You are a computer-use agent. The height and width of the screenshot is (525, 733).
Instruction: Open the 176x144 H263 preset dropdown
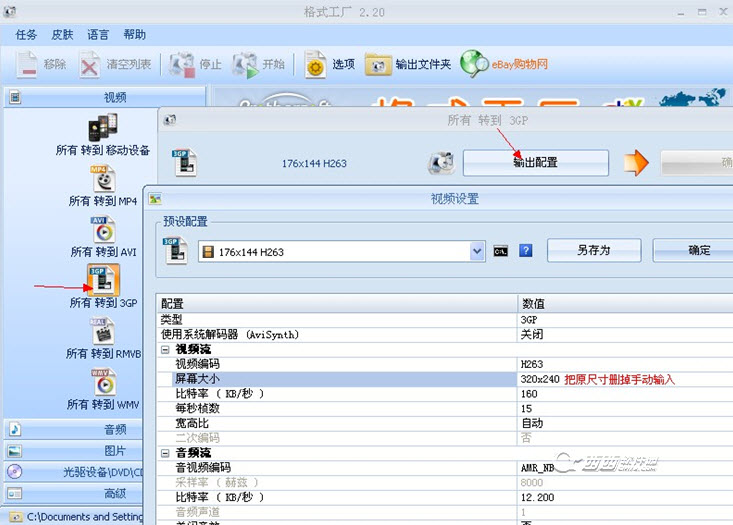pyautogui.click(x=477, y=252)
